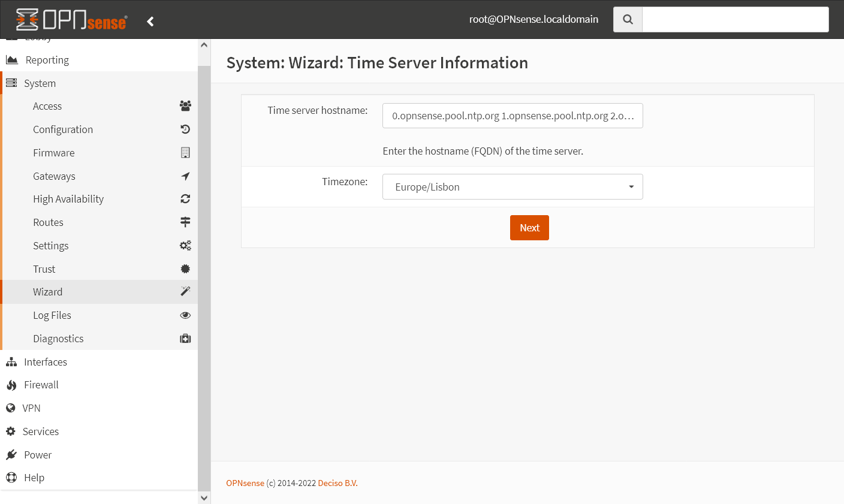Select the Settings gears icon
Image resolution: width=844 pixels, height=504 pixels.
[185, 245]
